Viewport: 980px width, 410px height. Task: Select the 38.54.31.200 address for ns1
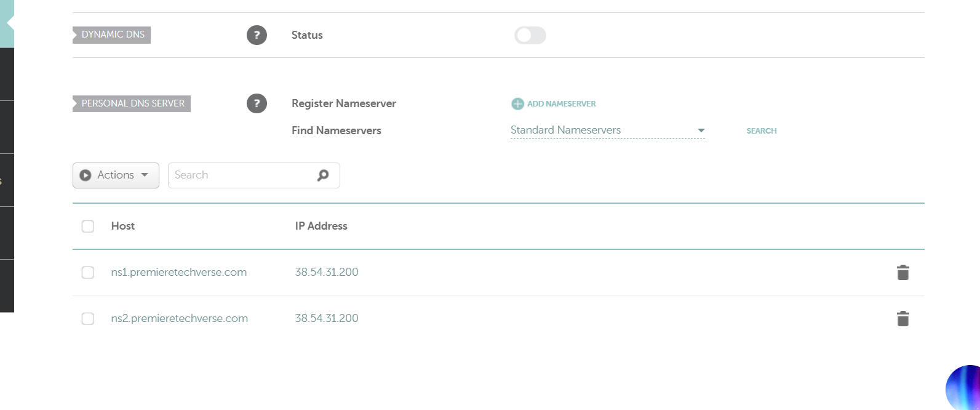point(327,272)
